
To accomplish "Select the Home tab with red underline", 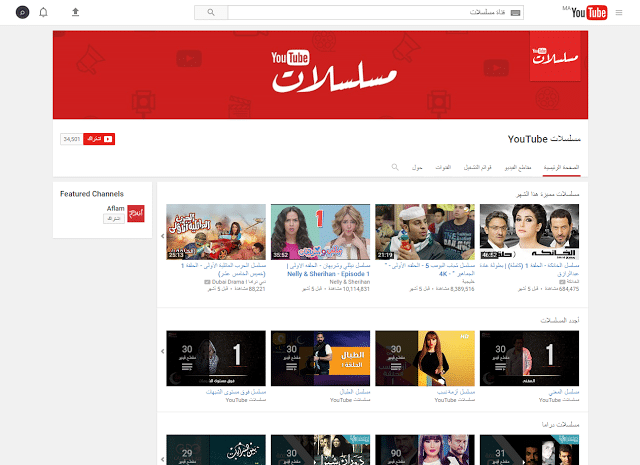I will [x=561, y=167].
